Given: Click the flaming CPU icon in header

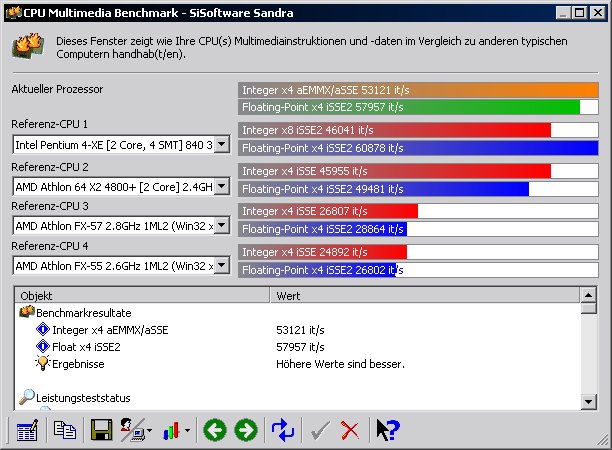Looking at the screenshot, I should [x=28, y=46].
